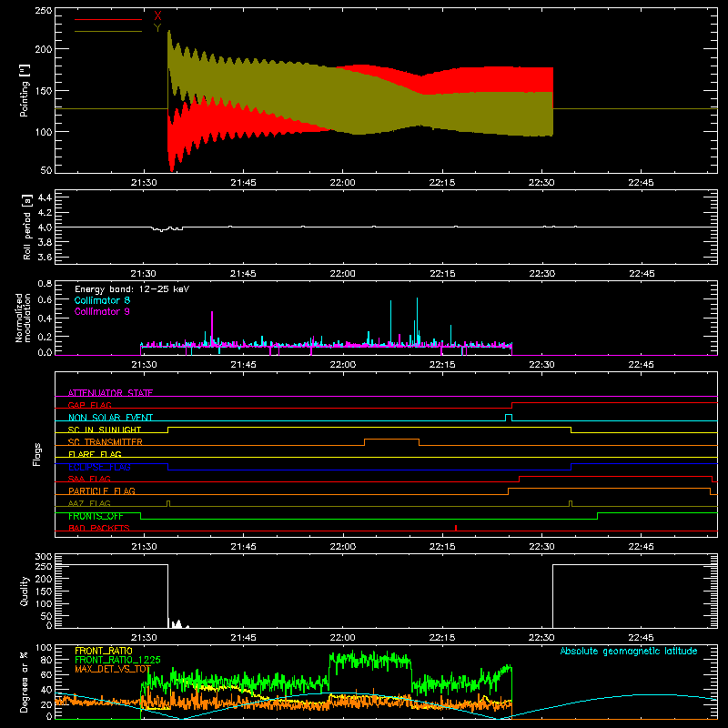
Task: Click the 80 tick on bottom plot axis
Action: point(46,660)
